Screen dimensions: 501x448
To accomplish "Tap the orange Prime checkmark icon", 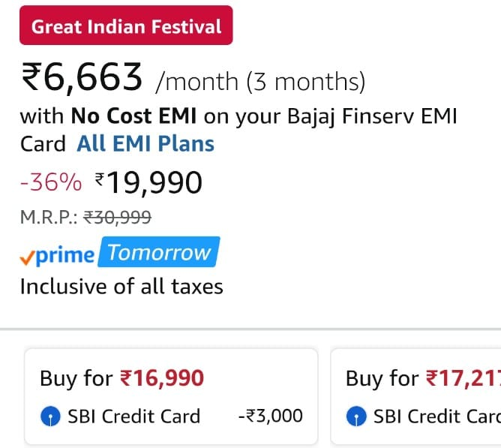I will click(27, 257).
